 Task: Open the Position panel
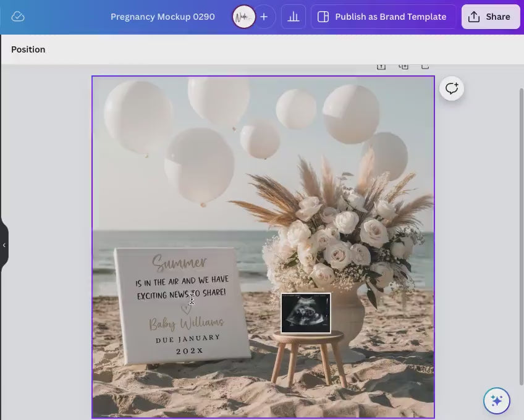tap(28, 49)
